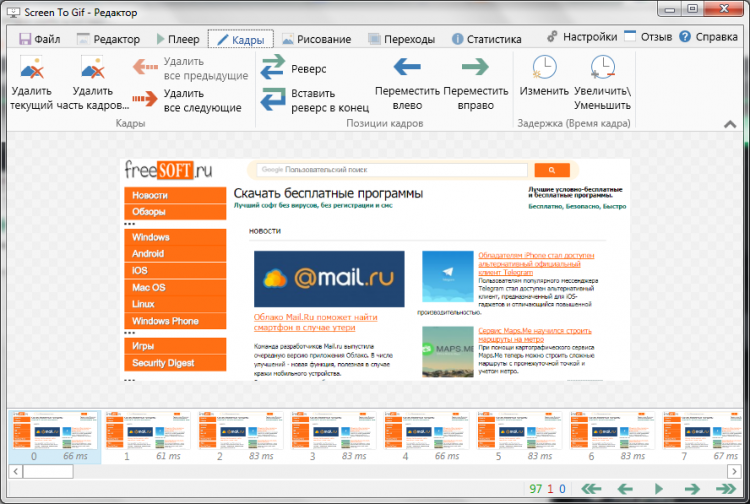Click the @mail.ru banner in the preview
Image resolution: width=750 pixels, height=504 pixels.
[x=329, y=279]
